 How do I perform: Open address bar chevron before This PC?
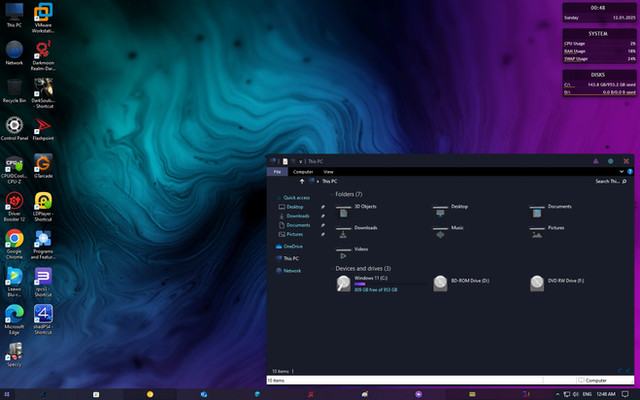(x=318, y=181)
